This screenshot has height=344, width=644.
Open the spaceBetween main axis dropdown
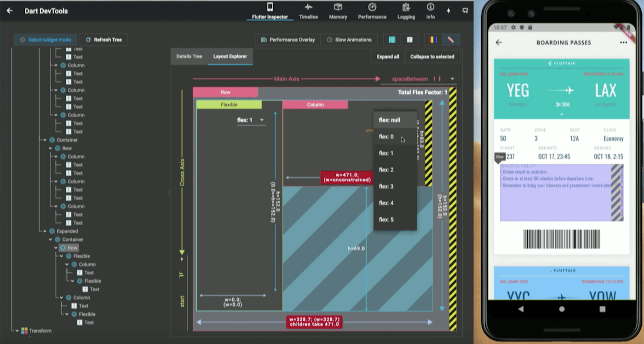click(418, 79)
